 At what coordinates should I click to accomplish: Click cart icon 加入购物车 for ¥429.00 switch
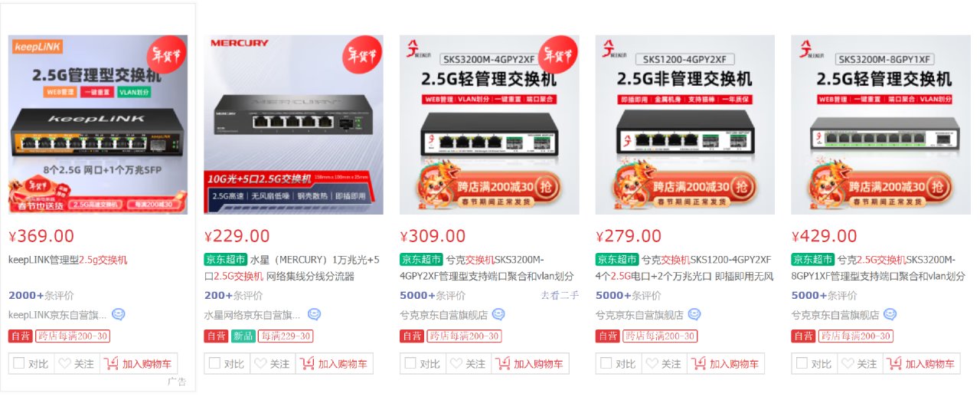click(894, 364)
